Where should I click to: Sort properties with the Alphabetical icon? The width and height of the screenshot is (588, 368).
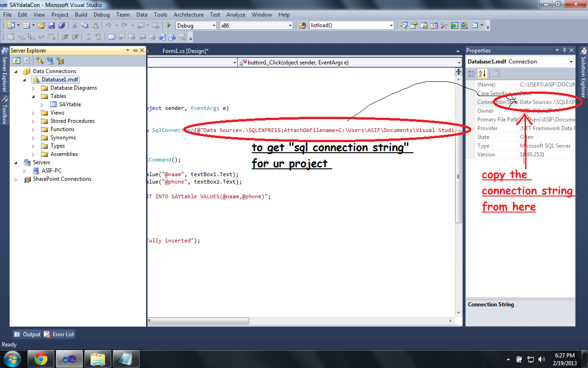coord(482,73)
